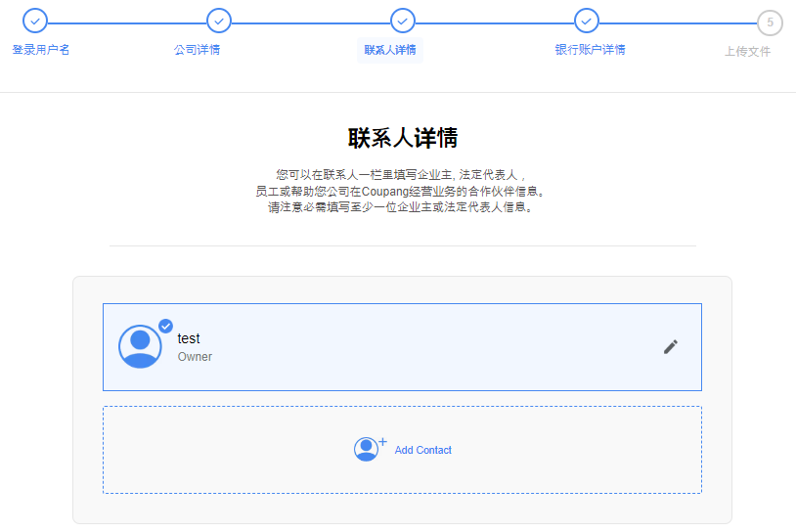Click the test contact's avatar icon
Image resolution: width=796 pixels, height=532 pixels.
[140, 346]
